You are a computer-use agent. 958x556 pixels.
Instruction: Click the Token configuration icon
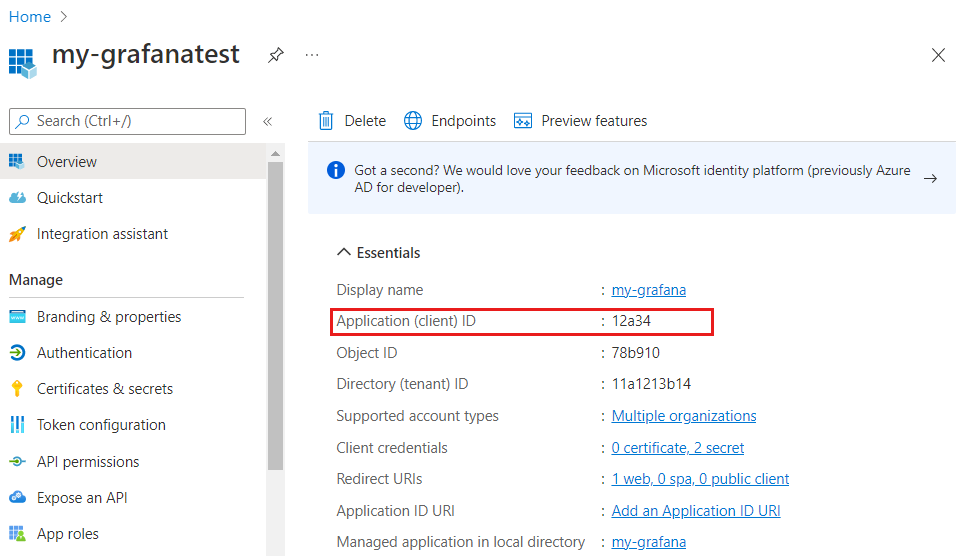17,425
